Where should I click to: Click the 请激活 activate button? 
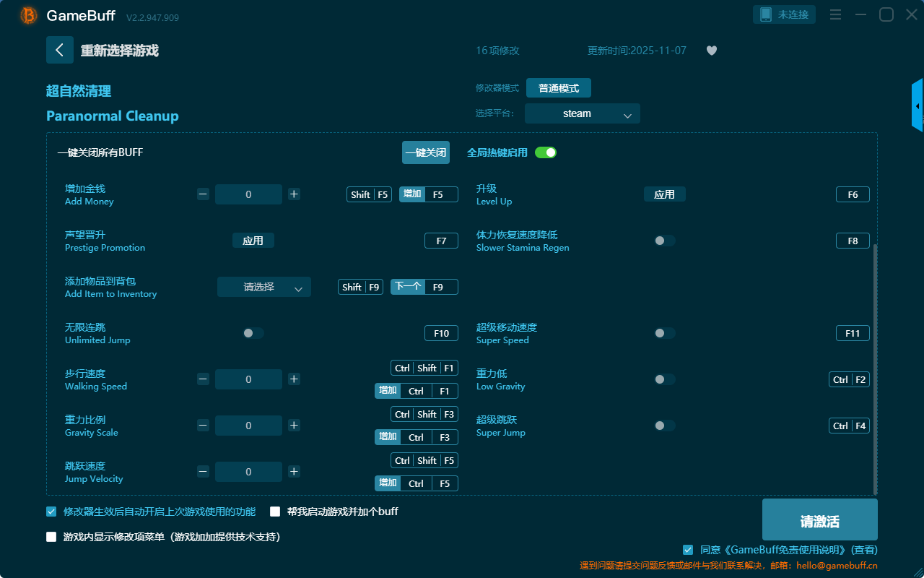pyautogui.click(x=819, y=522)
